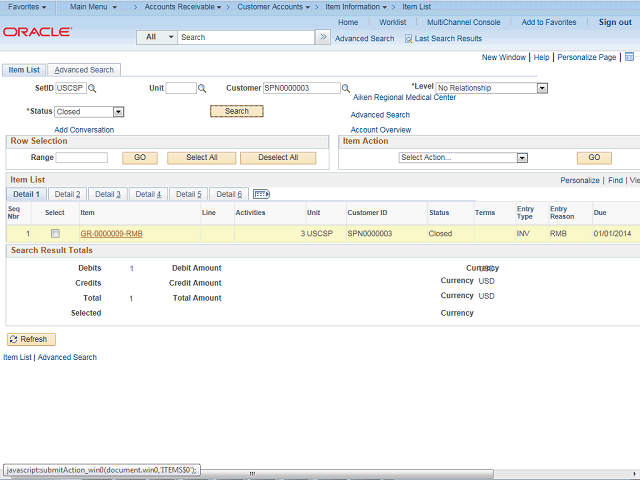This screenshot has height=480, width=640.
Task: Open item link GR-0000009-RMB
Action: coord(111,233)
